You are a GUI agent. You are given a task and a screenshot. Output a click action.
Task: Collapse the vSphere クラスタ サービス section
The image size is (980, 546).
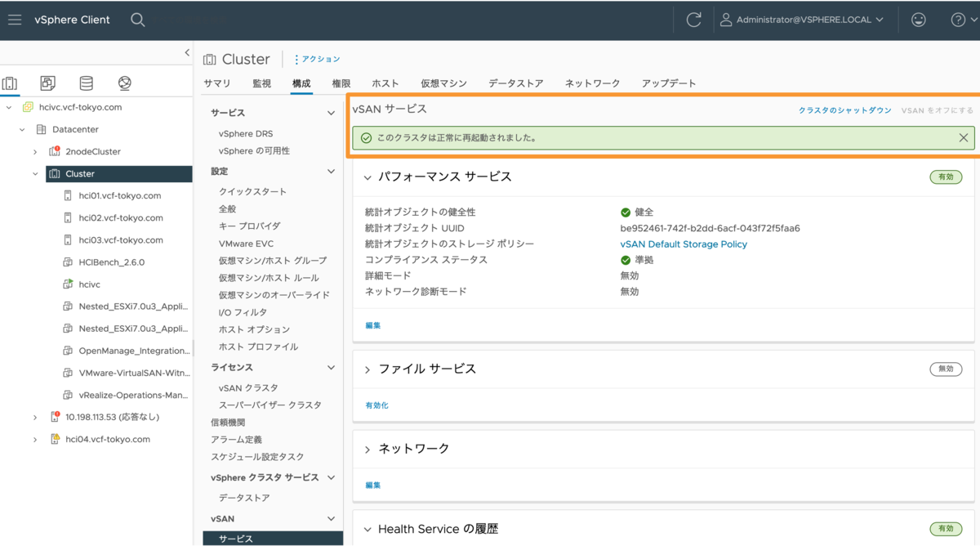pos(331,477)
